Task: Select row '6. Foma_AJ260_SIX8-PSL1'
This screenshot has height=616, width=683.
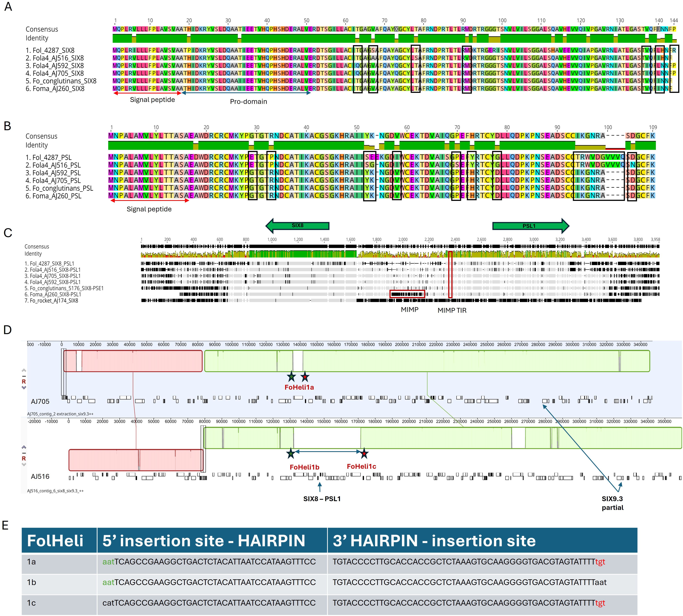Action: coord(342,294)
